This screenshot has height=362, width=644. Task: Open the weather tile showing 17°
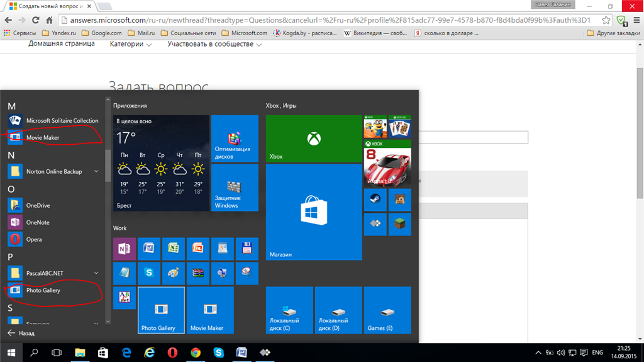(x=161, y=163)
